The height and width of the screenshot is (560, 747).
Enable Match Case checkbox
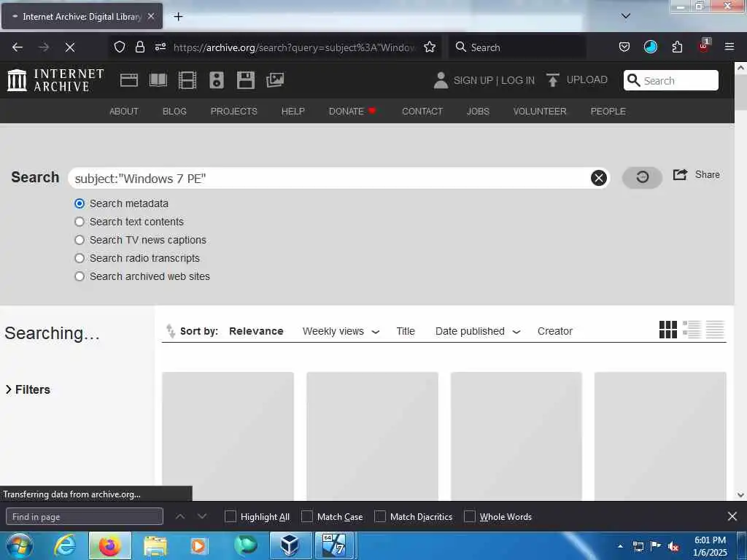pos(307,516)
